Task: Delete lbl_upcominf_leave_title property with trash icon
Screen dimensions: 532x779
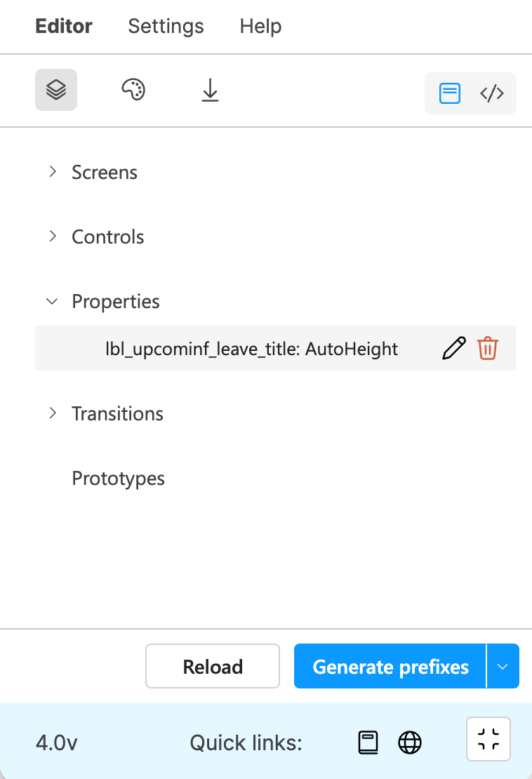Action: tap(487, 348)
